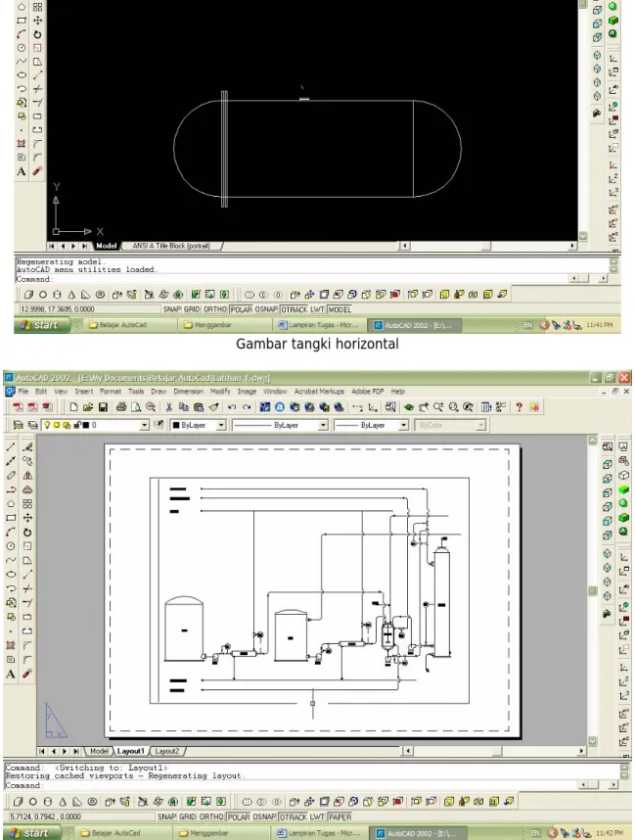Click right arrow of lower window's horizontal scrollbar
This screenshot has height=840, width=635.
point(581,751)
